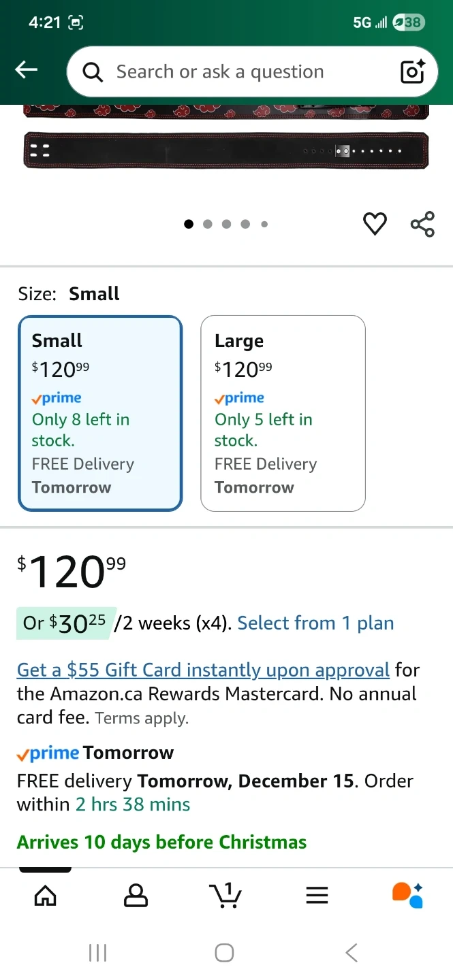453x980 pixels.
Task: Tap the back arrow in header
Action: click(27, 69)
